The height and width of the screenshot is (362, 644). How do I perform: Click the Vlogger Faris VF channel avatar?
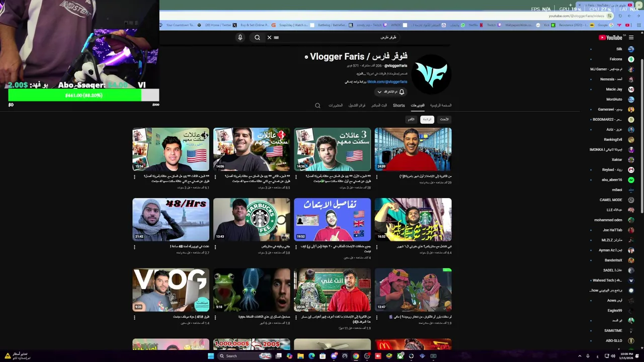pyautogui.click(x=431, y=74)
